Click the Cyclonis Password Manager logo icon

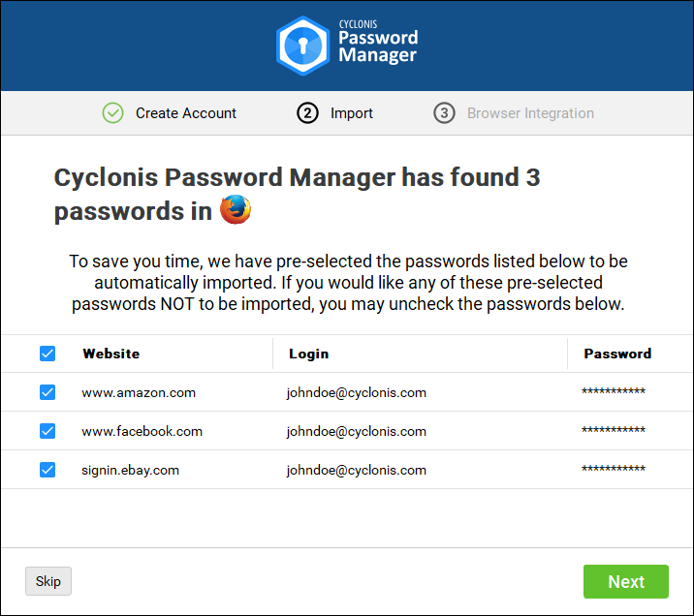coord(302,46)
